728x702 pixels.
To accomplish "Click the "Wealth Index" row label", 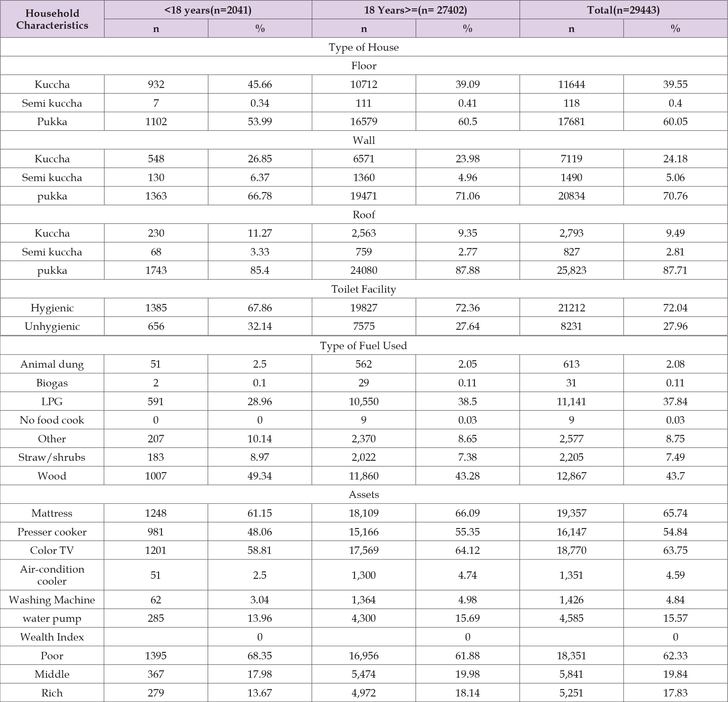I will click(52, 637).
